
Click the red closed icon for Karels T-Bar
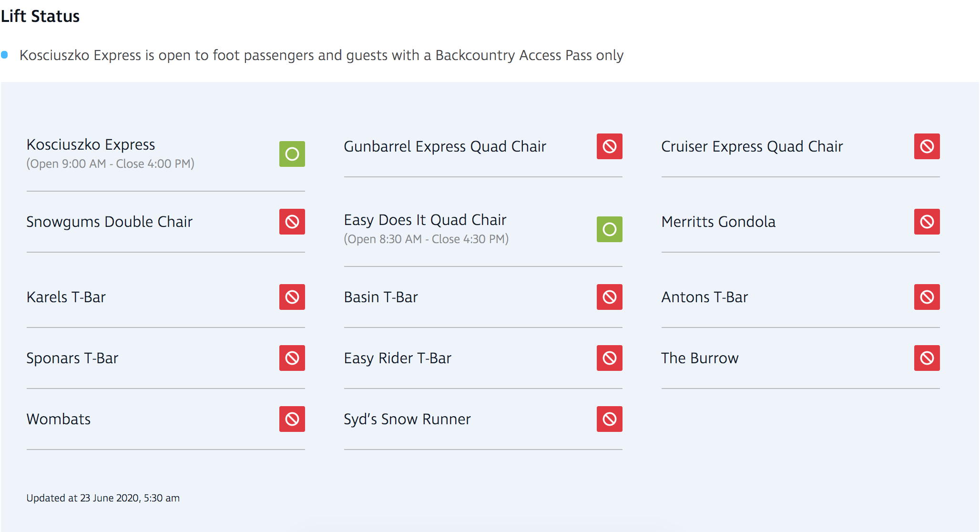292,297
